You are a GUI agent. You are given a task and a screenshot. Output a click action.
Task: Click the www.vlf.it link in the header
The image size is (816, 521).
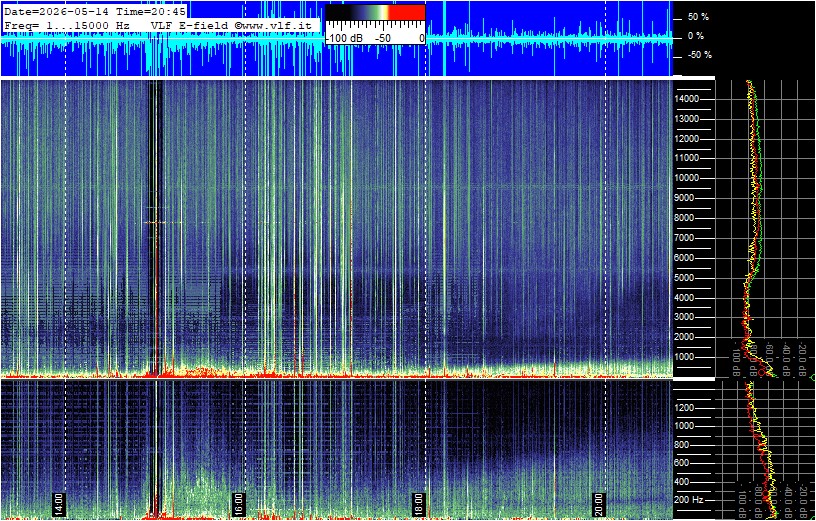click(279, 25)
